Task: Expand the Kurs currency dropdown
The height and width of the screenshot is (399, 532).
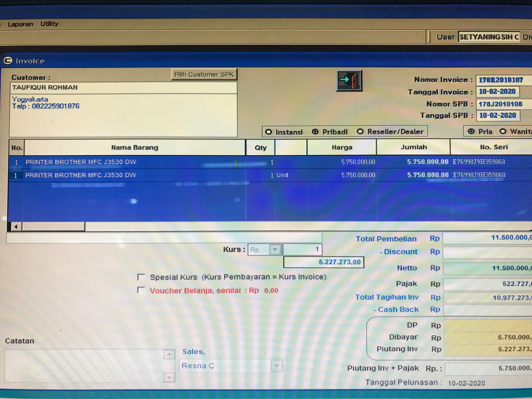Action: pos(275,249)
